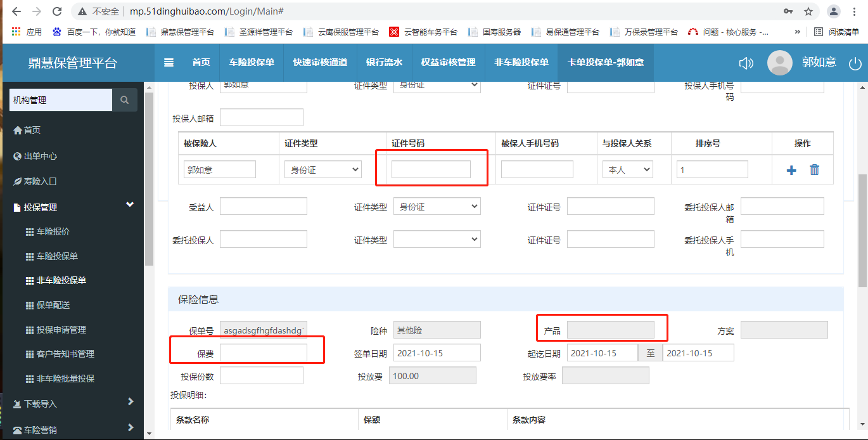This screenshot has height=440, width=868.
Task: Open 受益人 证件类型 dropdown
Action: 437,207
